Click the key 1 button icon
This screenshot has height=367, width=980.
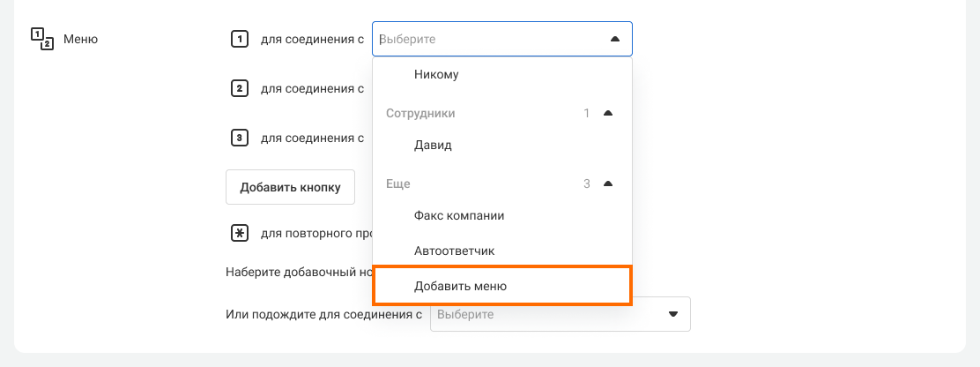pyautogui.click(x=238, y=39)
